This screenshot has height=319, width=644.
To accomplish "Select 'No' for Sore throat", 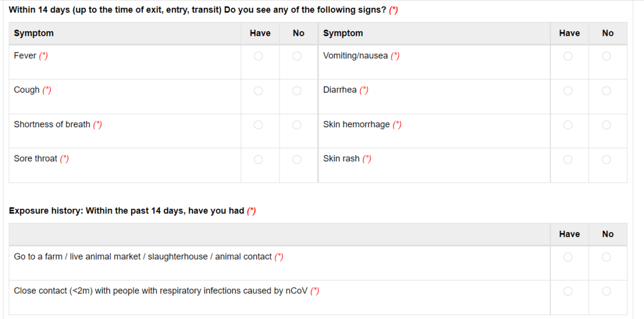I will pos(297,159).
